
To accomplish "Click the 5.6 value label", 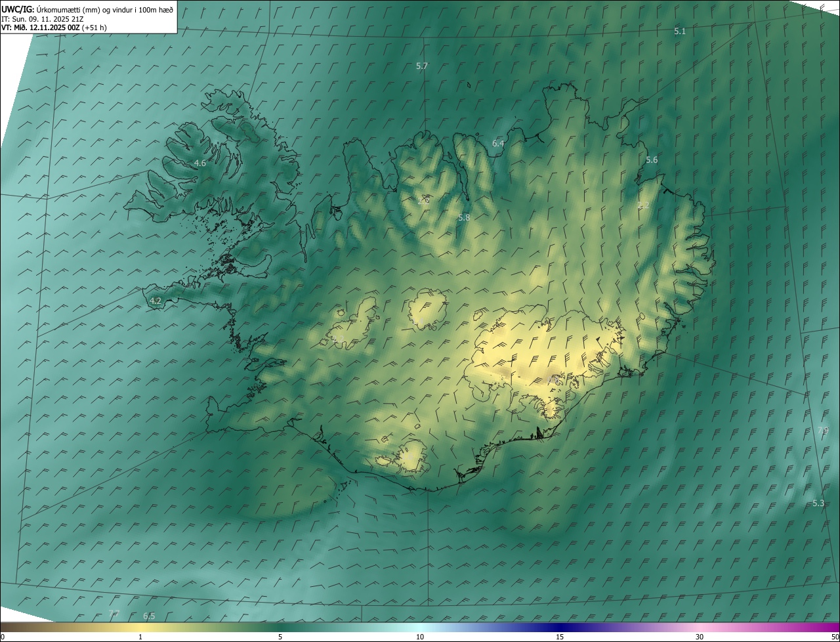I will pos(652,160).
